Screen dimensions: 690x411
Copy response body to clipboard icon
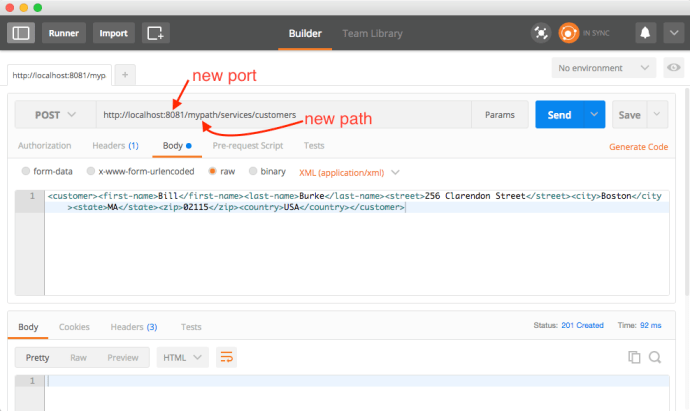click(634, 357)
